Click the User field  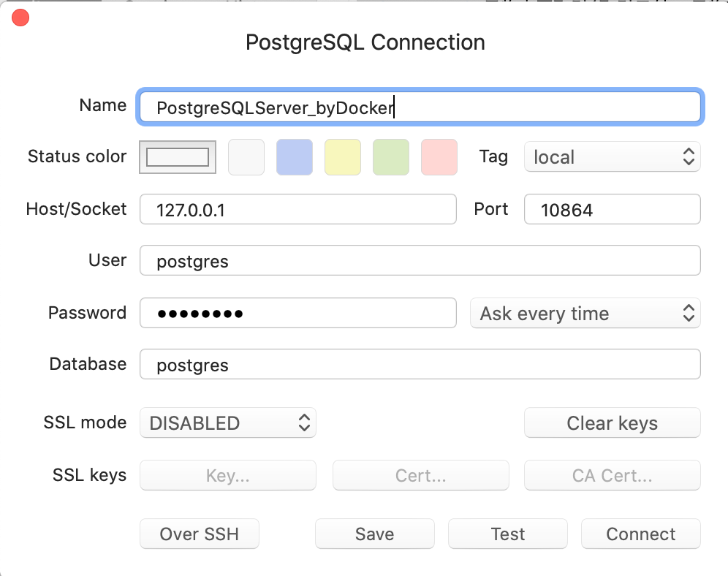pyautogui.click(x=420, y=260)
